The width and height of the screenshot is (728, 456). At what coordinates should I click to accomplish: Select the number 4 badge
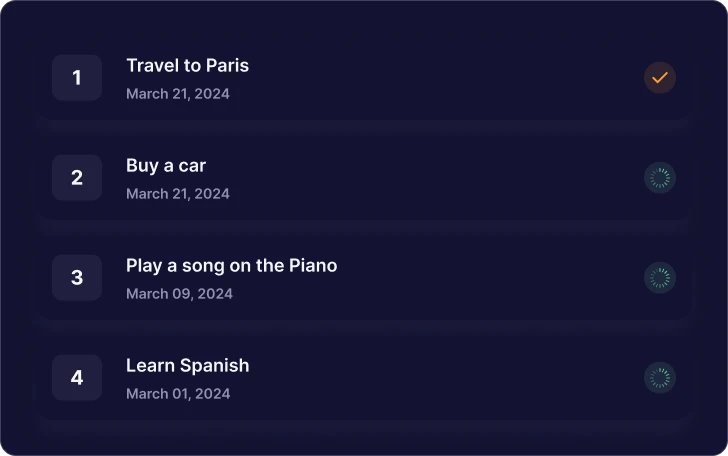(77, 378)
